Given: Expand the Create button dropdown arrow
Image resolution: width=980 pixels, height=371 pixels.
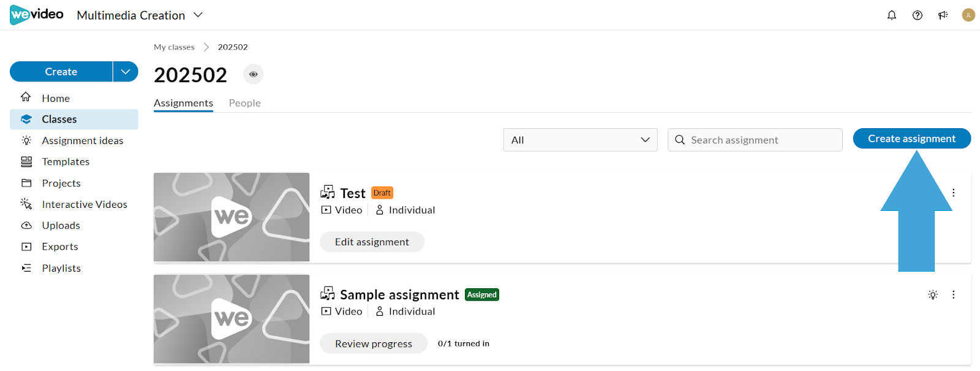Looking at the screenshot, I should [126, 72].
